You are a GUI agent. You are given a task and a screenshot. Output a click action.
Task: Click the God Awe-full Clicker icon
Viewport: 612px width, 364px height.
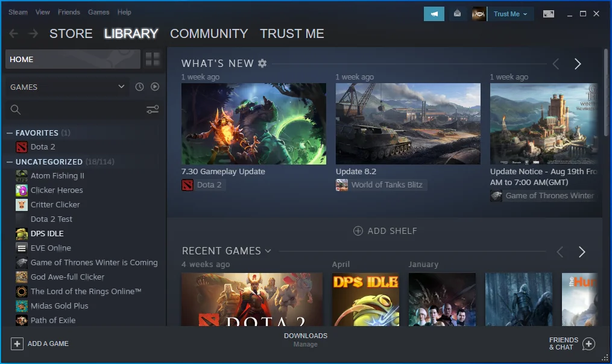point(22,277)
